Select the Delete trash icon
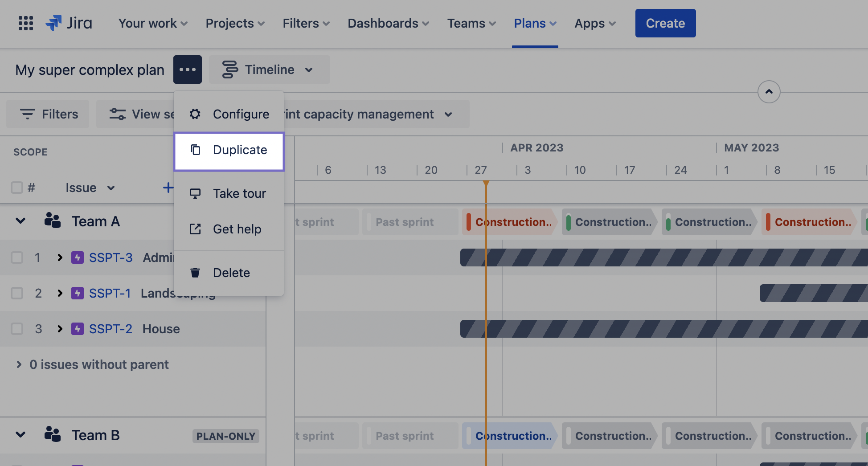 195,272
